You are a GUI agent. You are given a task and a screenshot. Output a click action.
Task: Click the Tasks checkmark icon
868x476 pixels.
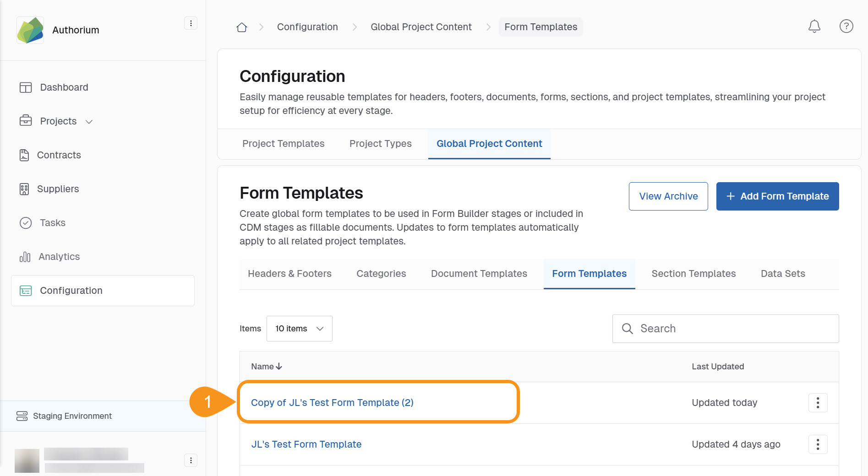pyautogui.click(x=26, y=223)
